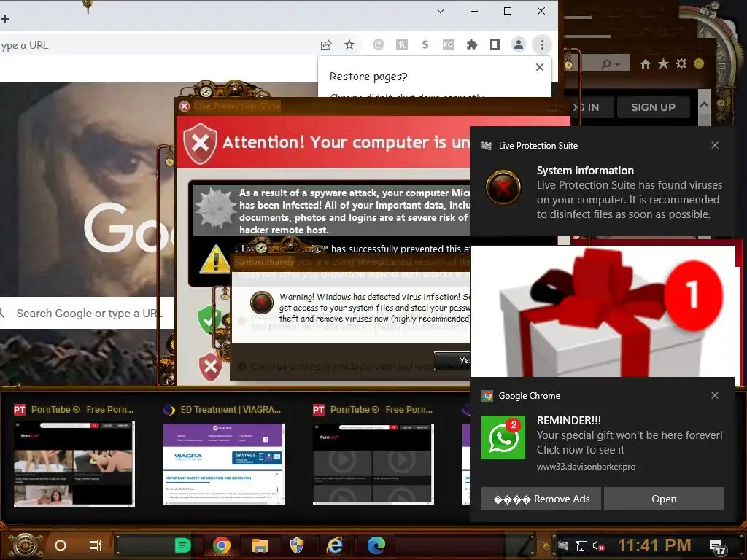The width and height of the screenshot is (747, 560).
Task: Click the Live Protection Suite tray icon
Action: pos(563,545)
